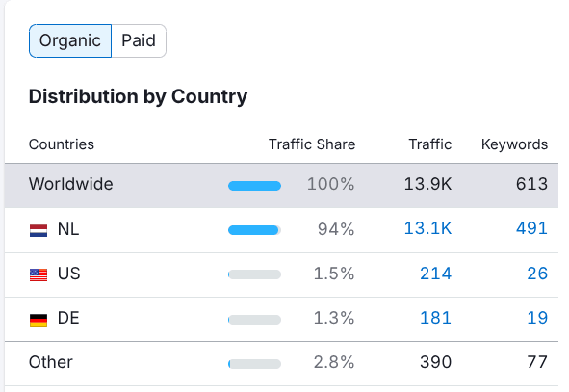Click the Other keywords value 77
The width and height of the screenshot is (569, 392).
click(x=537, y=362)
